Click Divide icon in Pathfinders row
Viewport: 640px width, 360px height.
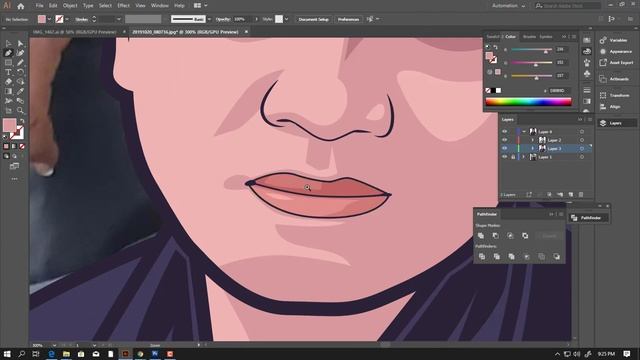482,256
